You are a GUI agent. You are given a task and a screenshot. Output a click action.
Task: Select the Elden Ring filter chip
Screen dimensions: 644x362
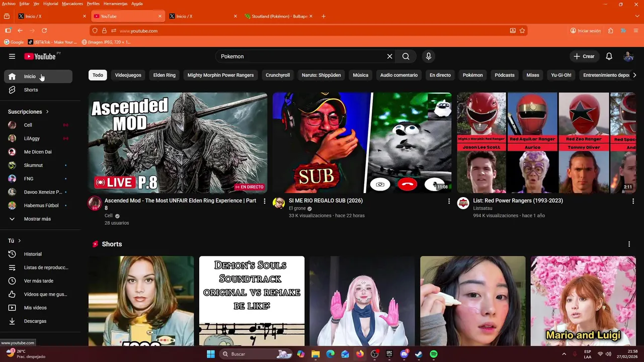[x=165, y=75]
